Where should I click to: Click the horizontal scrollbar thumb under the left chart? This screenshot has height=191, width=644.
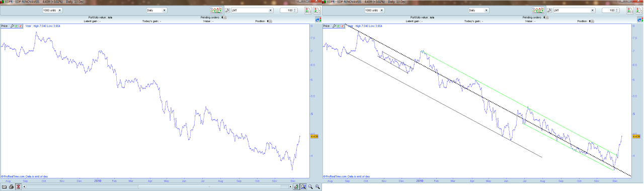pyautogui.click(x=209, y=186)
